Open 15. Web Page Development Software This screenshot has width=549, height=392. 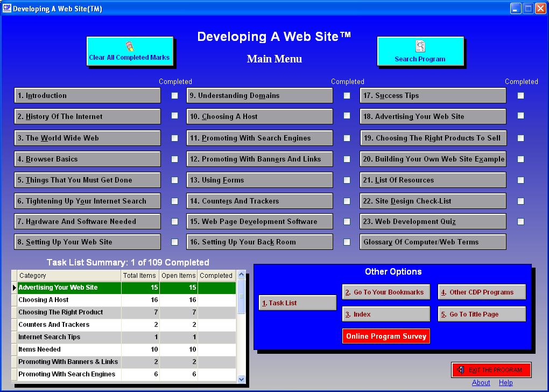coord(260,221)
